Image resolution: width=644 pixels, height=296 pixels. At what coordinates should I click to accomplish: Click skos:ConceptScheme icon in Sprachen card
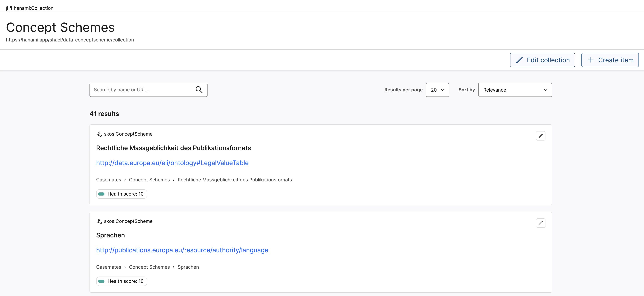coord(99,221)
